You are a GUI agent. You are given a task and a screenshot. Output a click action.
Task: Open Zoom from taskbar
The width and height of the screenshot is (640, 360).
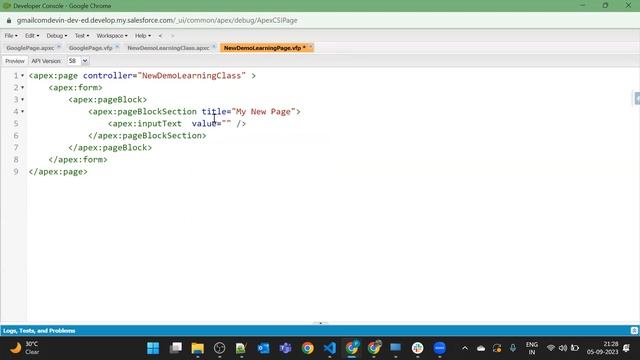tap(440, 348)
